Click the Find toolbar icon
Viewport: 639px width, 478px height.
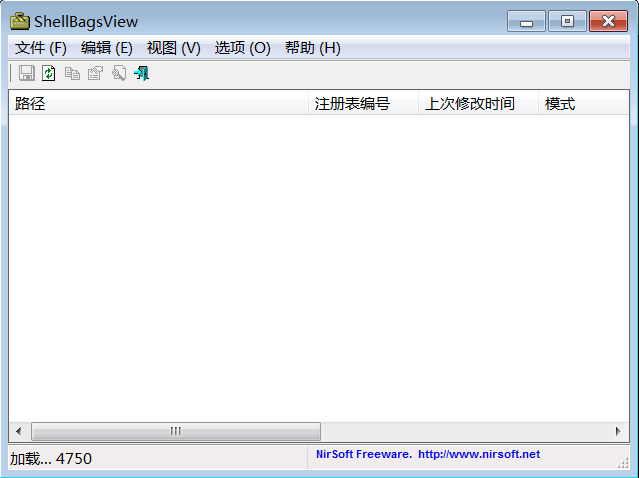pyautogui.click(x=119, y=73)
